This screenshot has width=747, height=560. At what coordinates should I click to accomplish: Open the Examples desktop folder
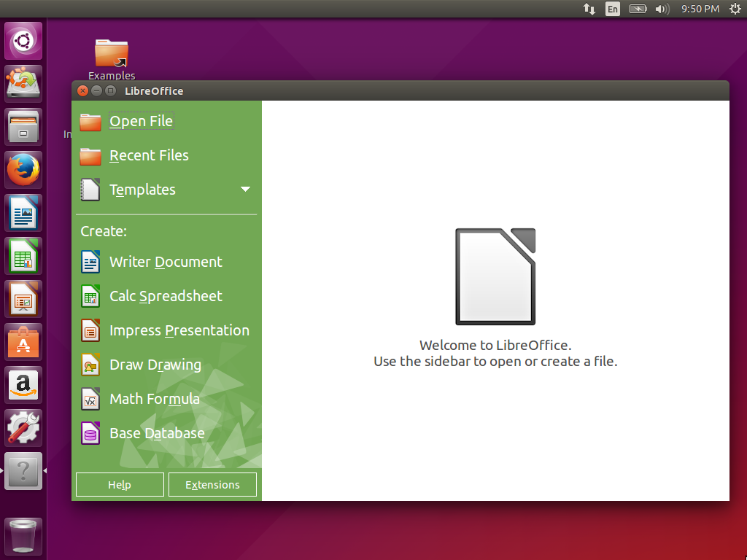coord(112,60)
